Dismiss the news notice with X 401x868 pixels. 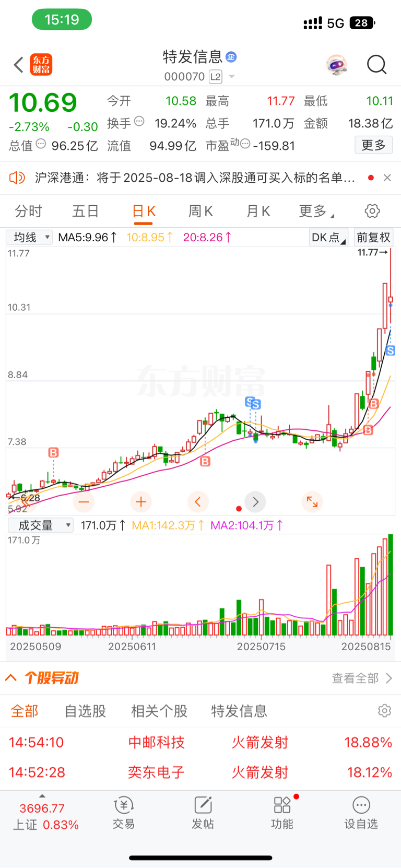point(387,178)
